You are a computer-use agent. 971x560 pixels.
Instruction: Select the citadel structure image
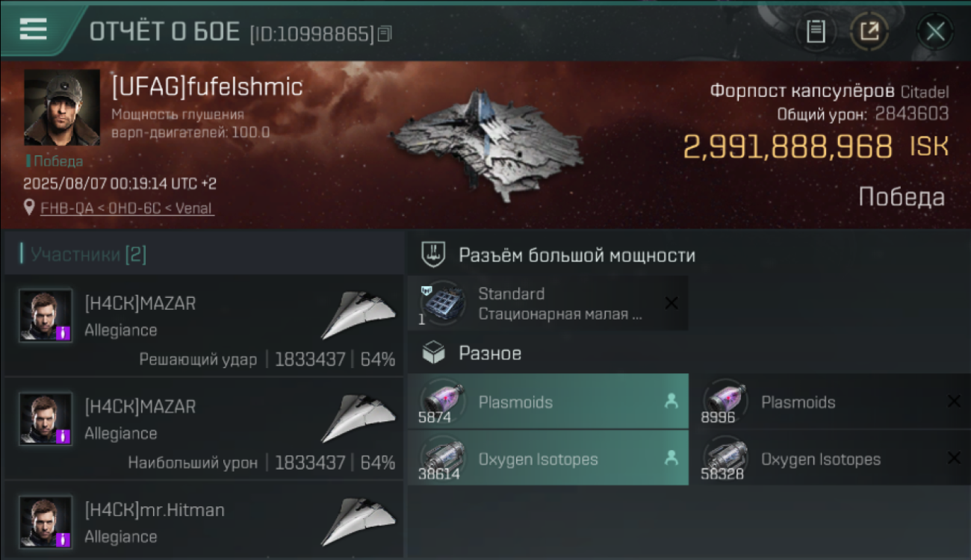tap(485, 146)
